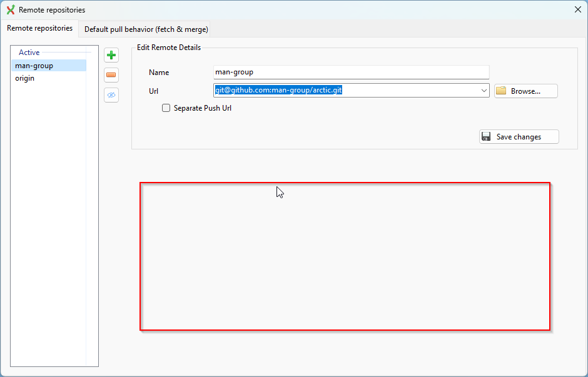Image resolution: width=588 pixels, height=377 pixels.
Task: Click the Git Extensions title bar icon
Action: click(11, 10)
